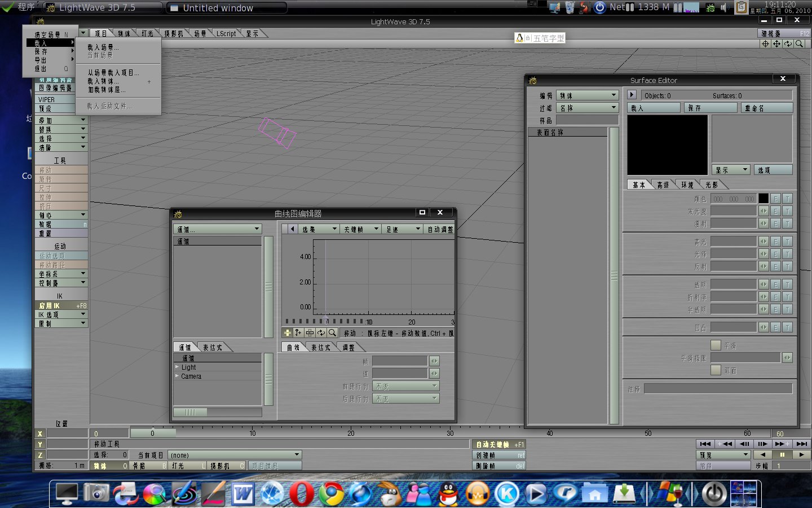812x508 pixels.
Task: Click the power button icon in the dock
Action: [714, 494]
